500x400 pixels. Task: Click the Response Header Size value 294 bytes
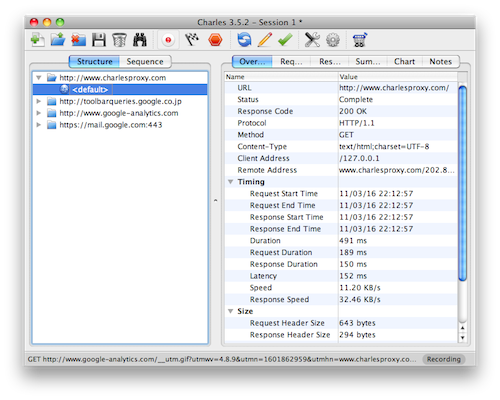point(357,335)
